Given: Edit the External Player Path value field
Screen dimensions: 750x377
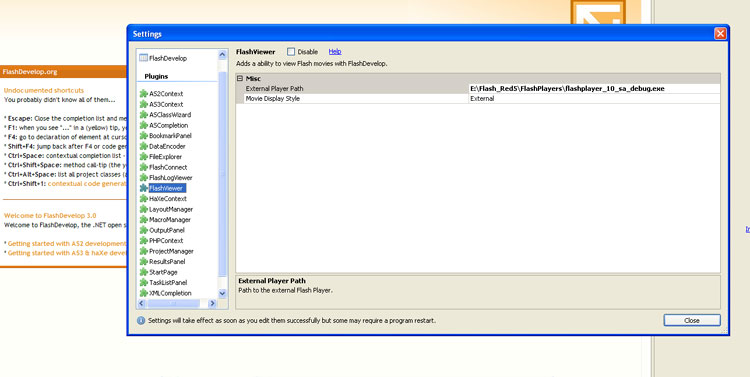Looking at the screenshot, I should (594, 89).
